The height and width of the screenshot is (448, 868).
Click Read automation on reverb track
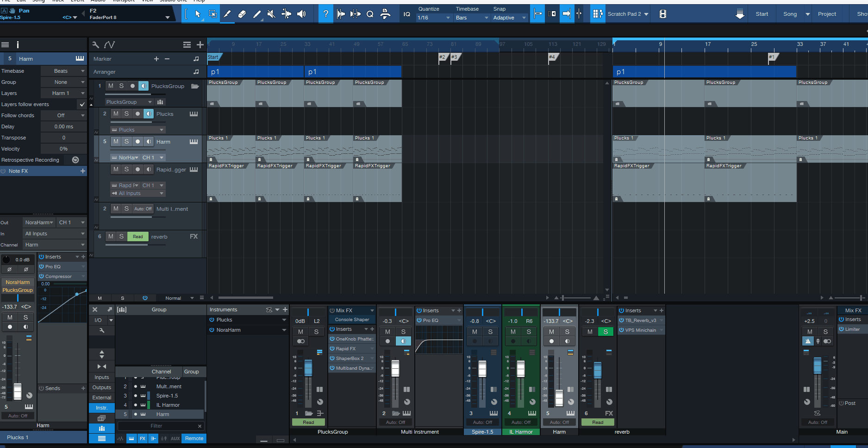[x=138, y=237]
